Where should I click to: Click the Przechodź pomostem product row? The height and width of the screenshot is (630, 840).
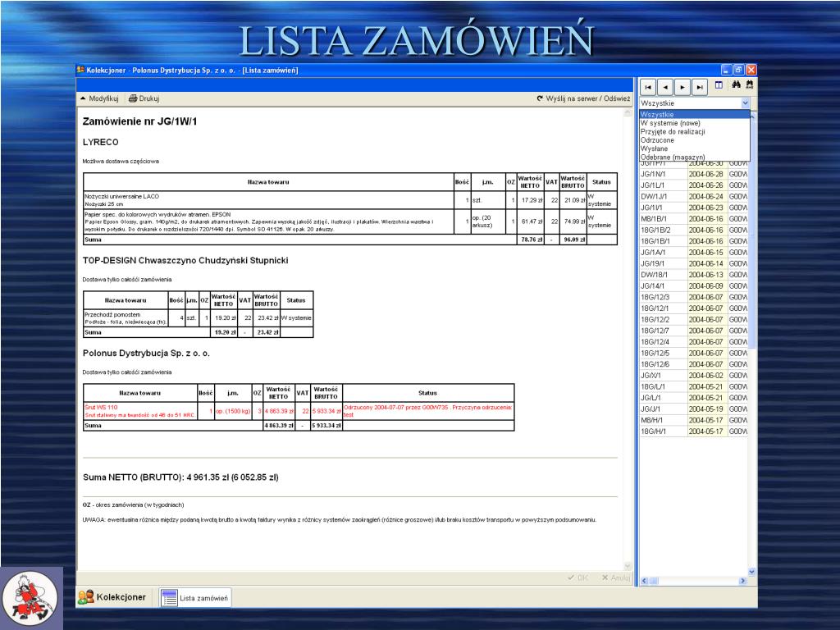pyautogui.click(x=199, y=318)
